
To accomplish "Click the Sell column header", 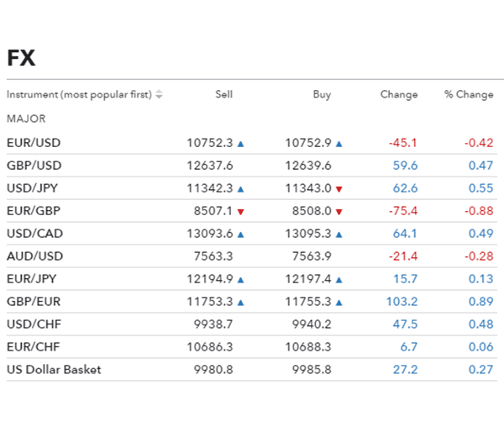I will pos(223,95).
